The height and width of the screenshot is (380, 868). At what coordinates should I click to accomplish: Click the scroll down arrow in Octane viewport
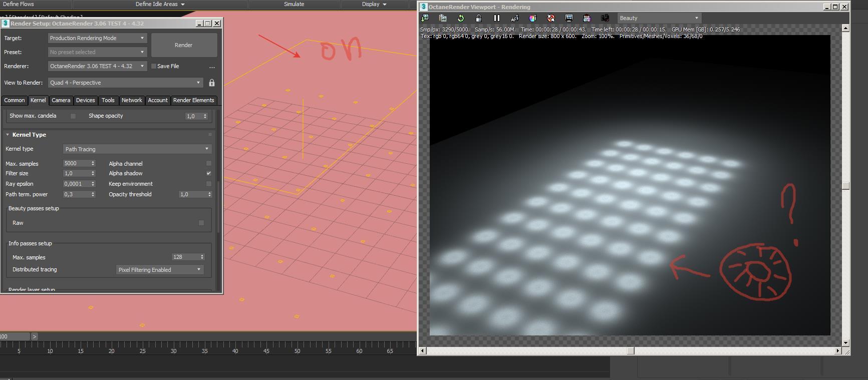[x=846, y=343]
